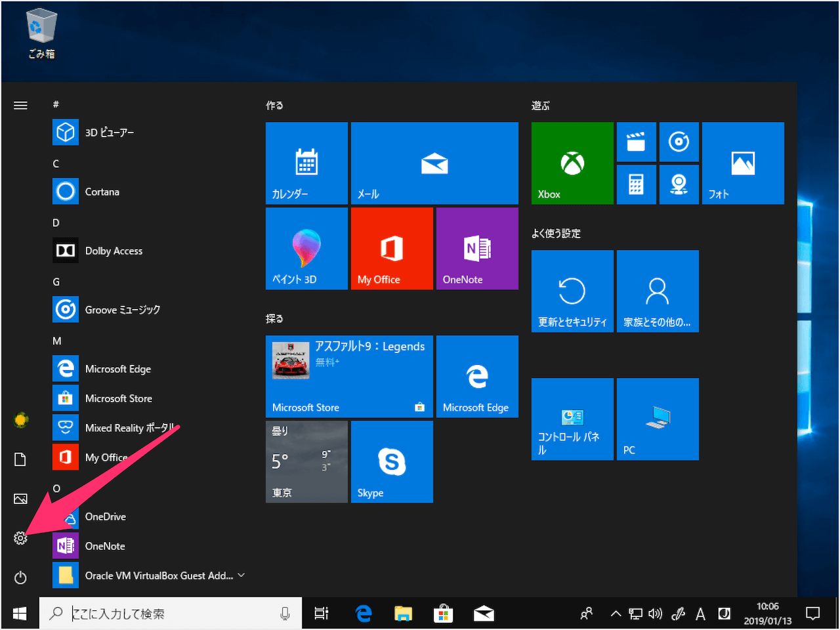The width and height of the screenshot is (840, 630).
Task: Toggle the IME input mode A indicator
Action: 700,614
